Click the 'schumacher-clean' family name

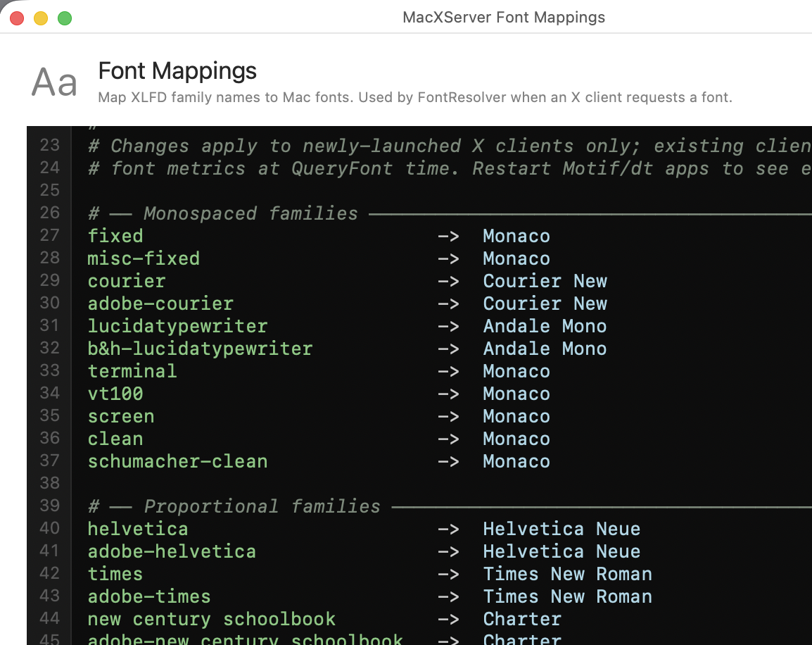(177, 461)
